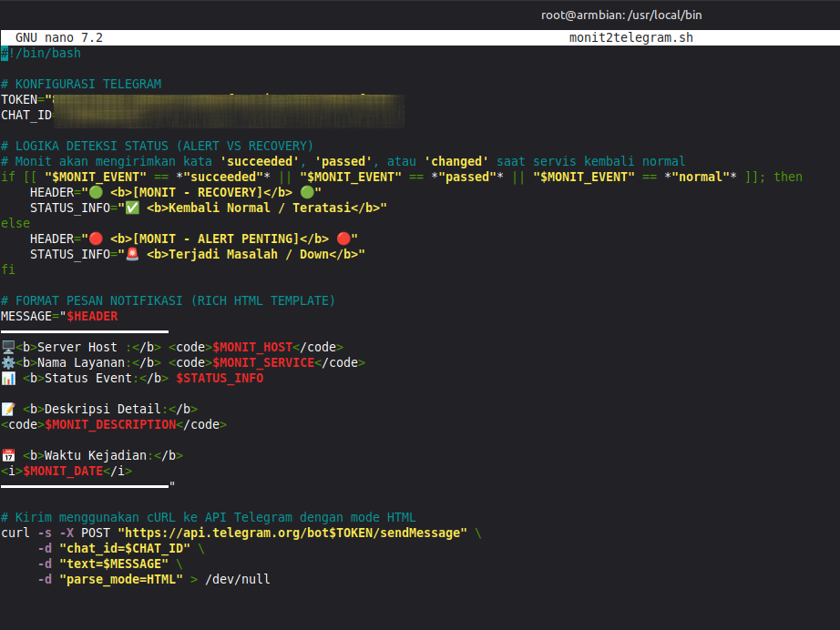Screen dimensions: 840x630
Task: Click the $HEADER variable in MESSAGE
Action: point(92,316)
